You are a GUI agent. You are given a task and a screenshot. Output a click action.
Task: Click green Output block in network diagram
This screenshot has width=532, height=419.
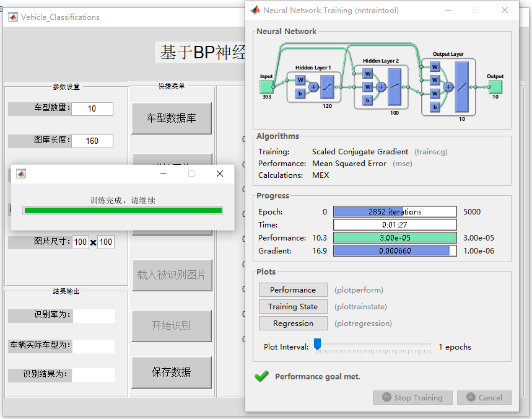(x=495, y=87)
